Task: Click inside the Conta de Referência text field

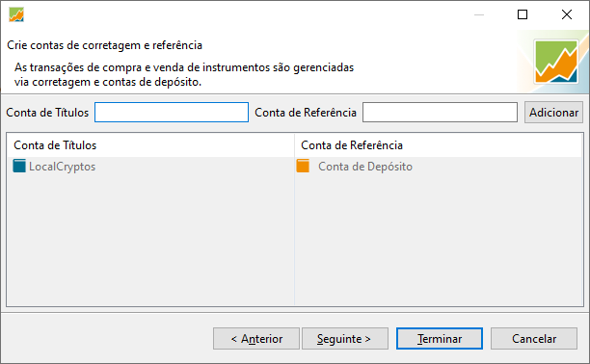Action: (x=440, y=112)
